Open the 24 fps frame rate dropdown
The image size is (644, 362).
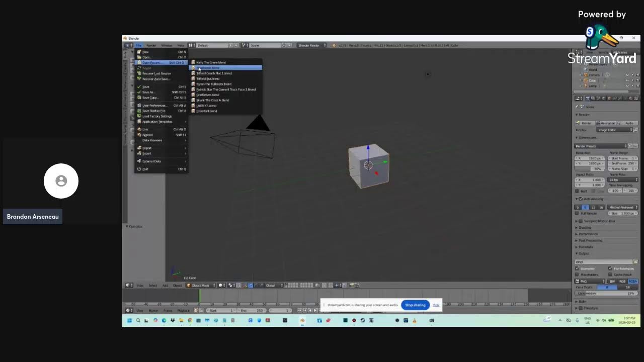[622, 179]
